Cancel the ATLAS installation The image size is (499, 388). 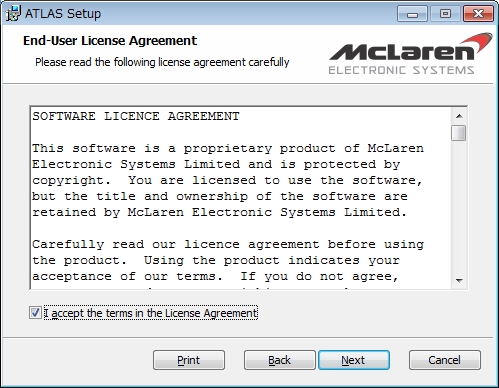445,360
